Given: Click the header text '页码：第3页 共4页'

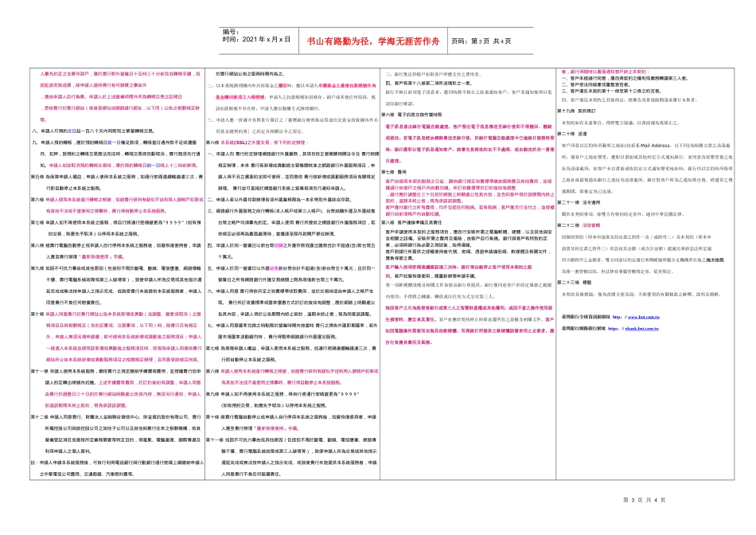Looking at the screenshot, I should 481,41.
